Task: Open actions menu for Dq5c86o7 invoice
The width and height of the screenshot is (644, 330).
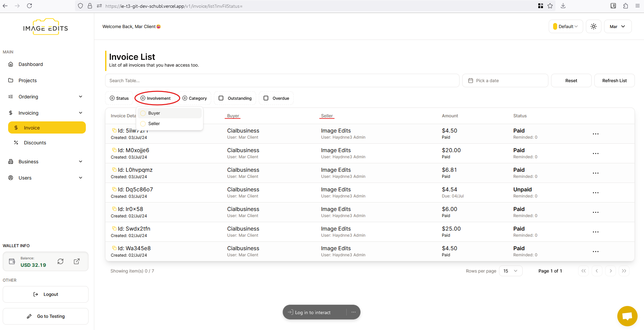Action: (595, 193)
